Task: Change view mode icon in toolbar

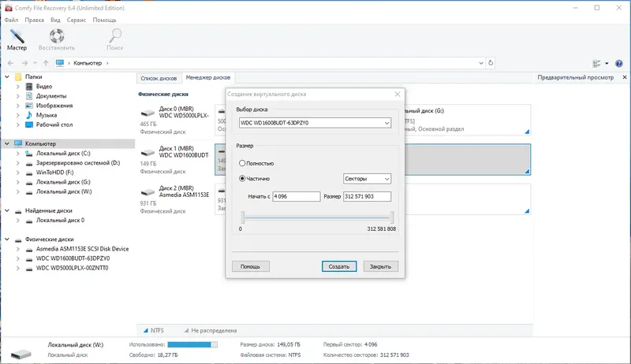Action: coord(597,64)
